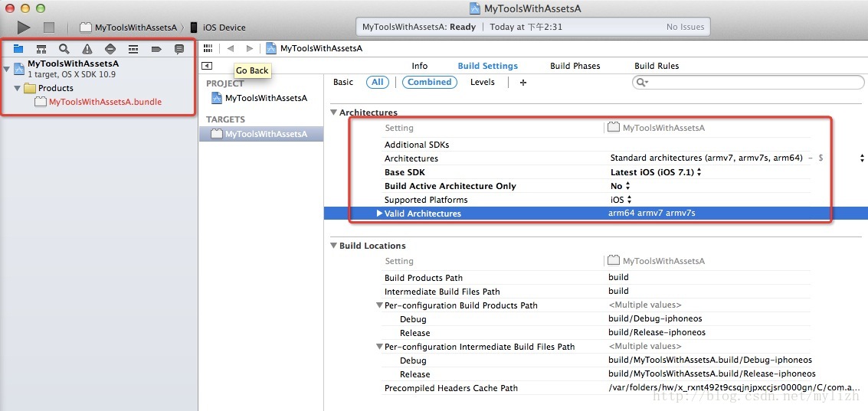This screenshot has height=411, width=868.
Task: Open the Base SDK popup
Action: [657, 172]
